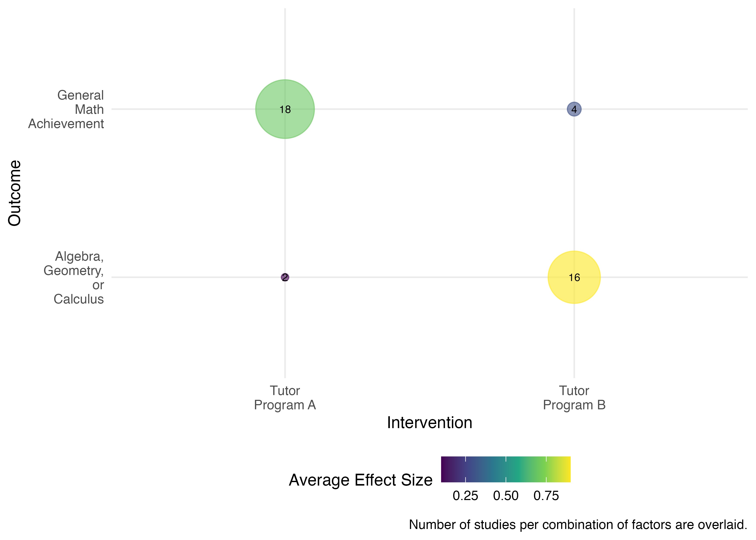Select the Tutor Program A axis label
Image resolution: width=756 pixels, height=540 pixels.
point(285,398)
